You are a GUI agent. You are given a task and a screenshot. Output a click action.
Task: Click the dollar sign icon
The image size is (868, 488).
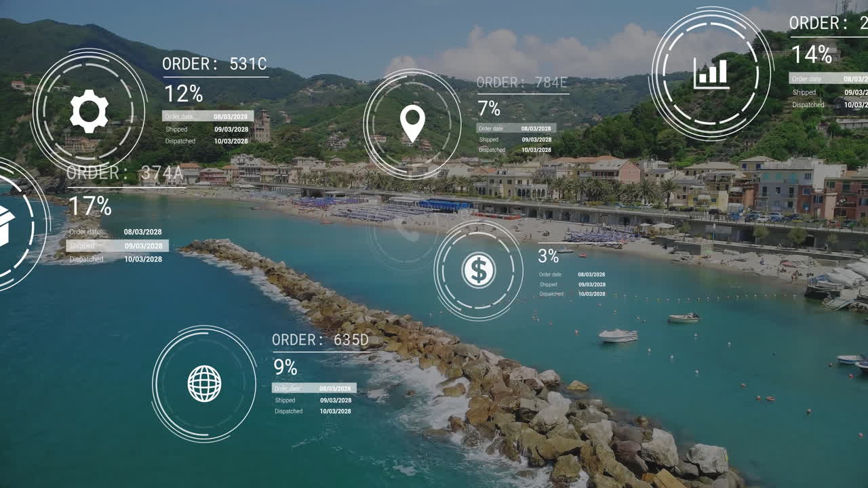click(479, 270)
